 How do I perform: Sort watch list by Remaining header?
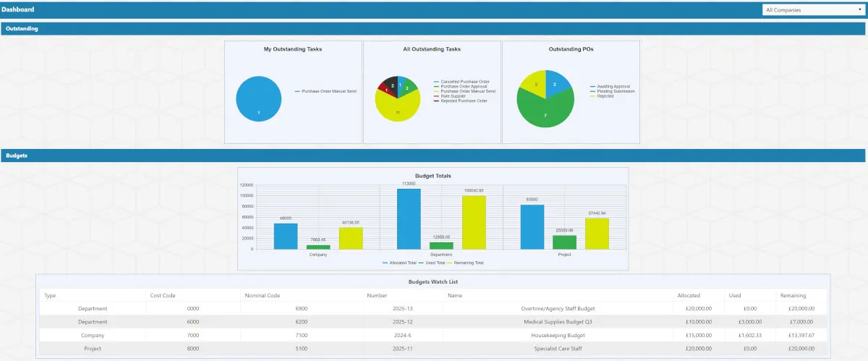click(x=793, y=295)
